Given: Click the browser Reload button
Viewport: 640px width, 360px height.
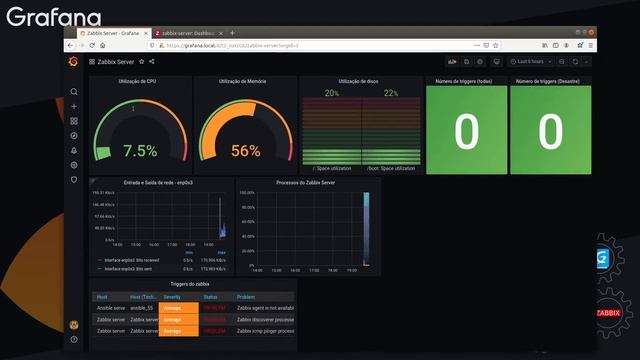Looking at the screenshot, I should [x=92, y=45].
